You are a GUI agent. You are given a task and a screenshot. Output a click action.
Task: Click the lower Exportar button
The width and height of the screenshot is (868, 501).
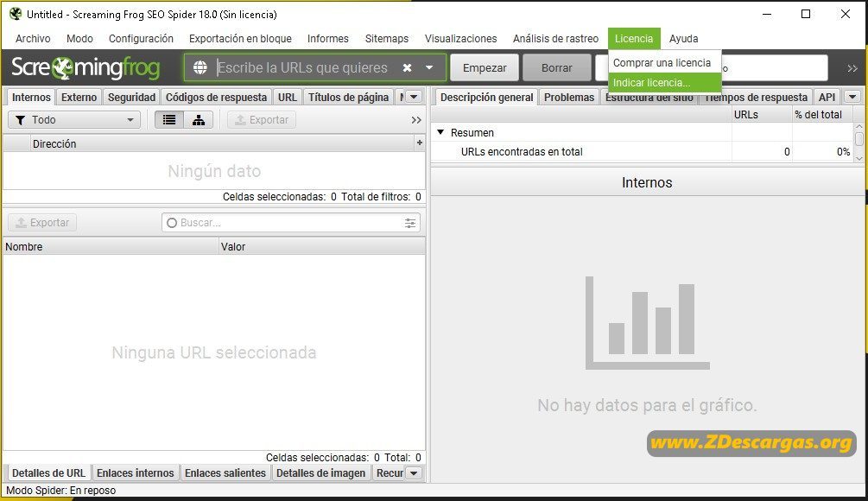coord(42,223)
